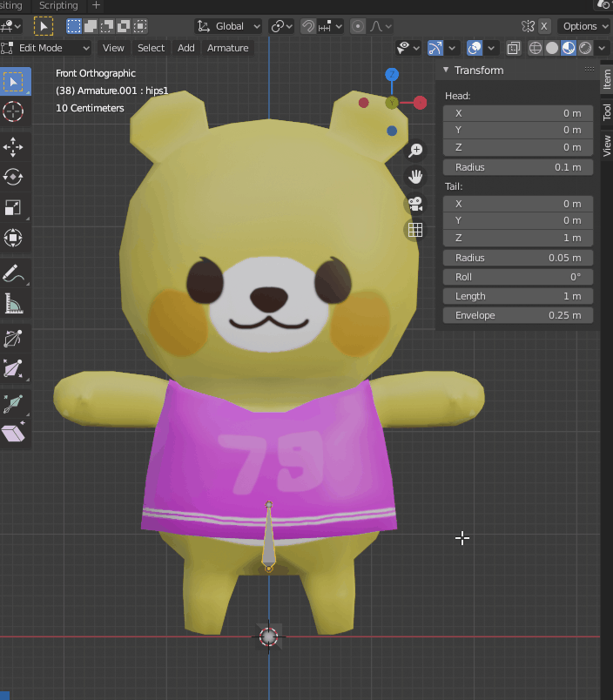Image resolution: width=613 pixels, height=700 pixels.
Task: Open the Tool sidebar tab
Action: click(607, 111)
